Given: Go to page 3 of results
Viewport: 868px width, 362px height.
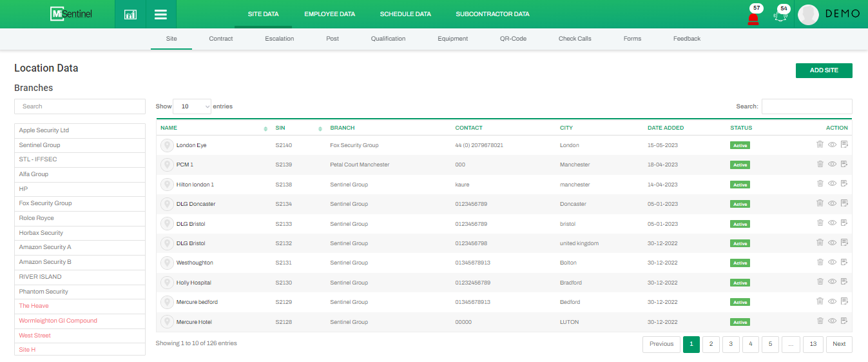Looking at the screenshot, I should (730, 344).
